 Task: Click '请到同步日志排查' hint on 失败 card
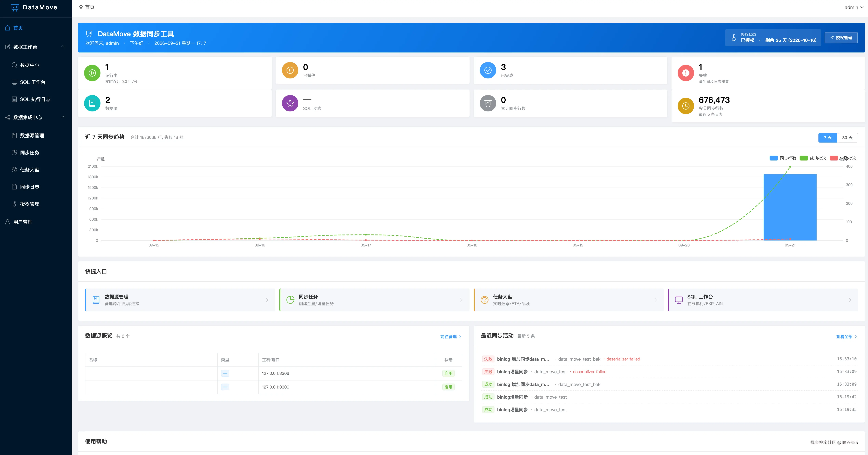point(714,82)
